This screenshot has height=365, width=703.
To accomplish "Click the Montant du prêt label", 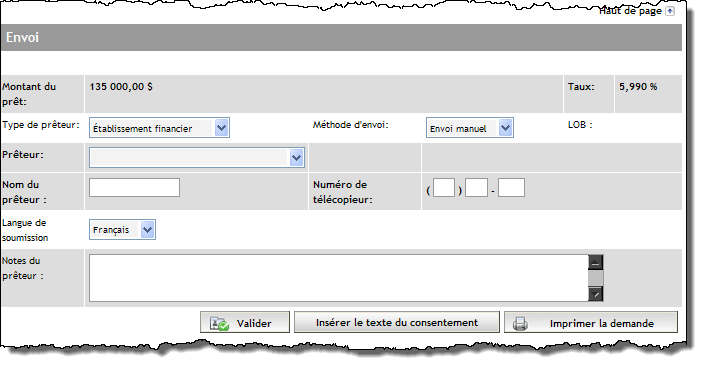I will click(x=29, y=94).
